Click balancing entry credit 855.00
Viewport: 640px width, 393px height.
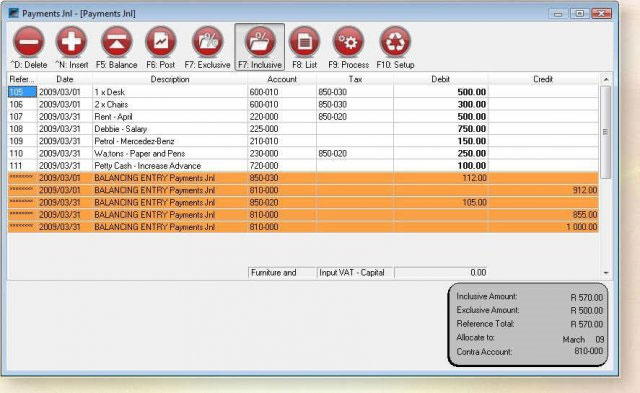(584, 215)
